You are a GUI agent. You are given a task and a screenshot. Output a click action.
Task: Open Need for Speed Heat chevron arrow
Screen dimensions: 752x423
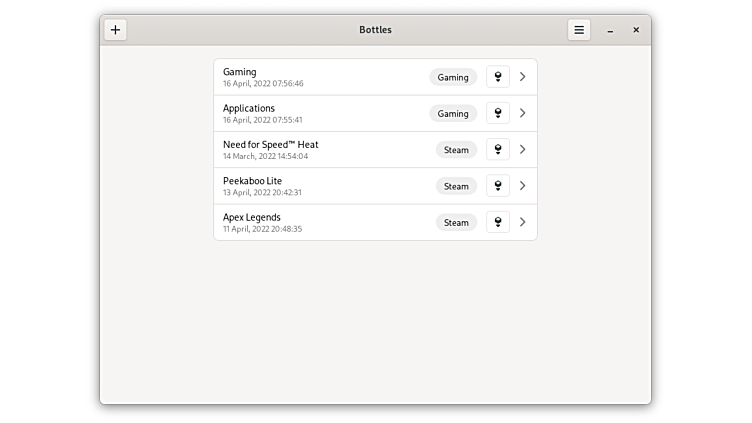coord(523,150)
